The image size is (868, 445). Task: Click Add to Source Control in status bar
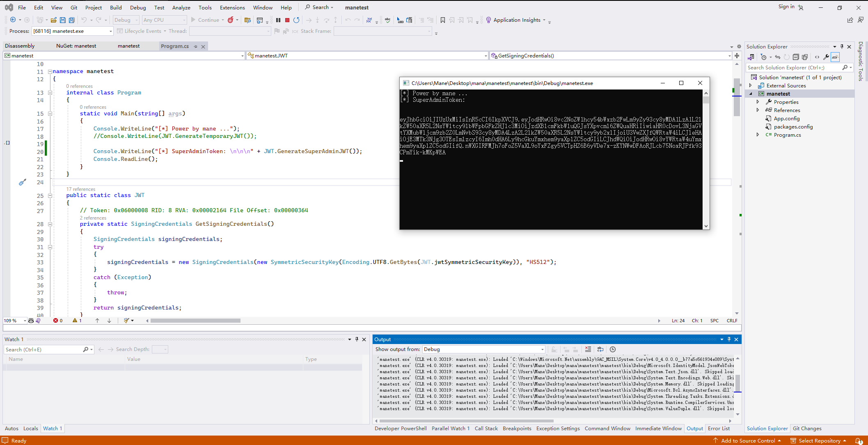tap(748, 440)
